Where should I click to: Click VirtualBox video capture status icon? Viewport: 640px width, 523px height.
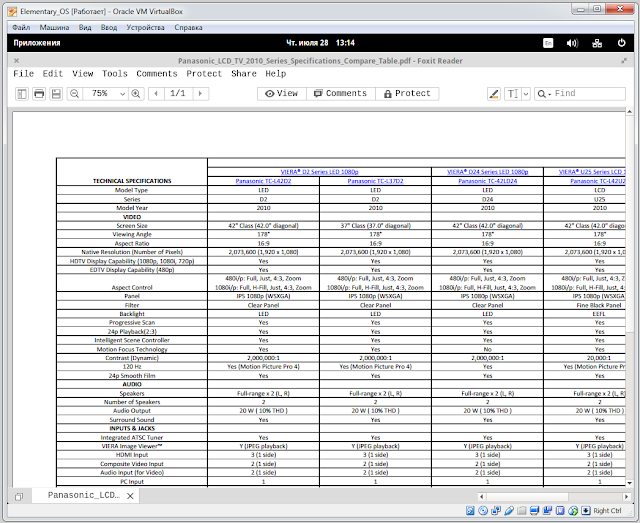[547, 511]
